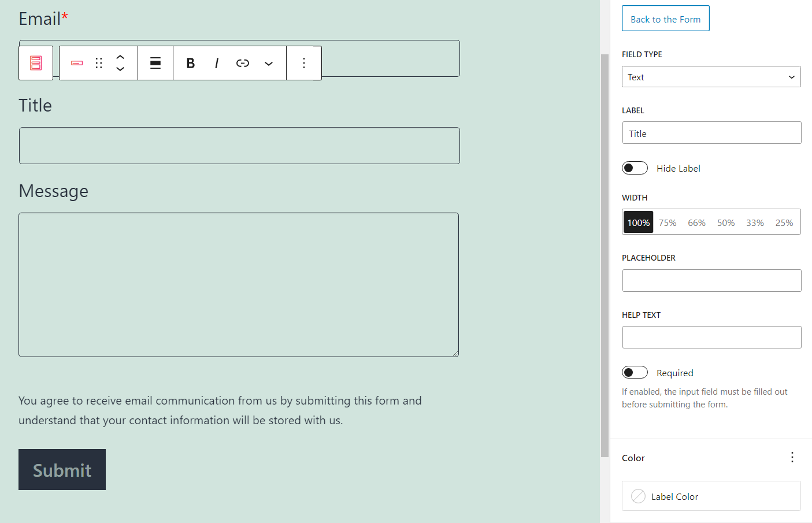Select the 50% width option

click(726, 222)
